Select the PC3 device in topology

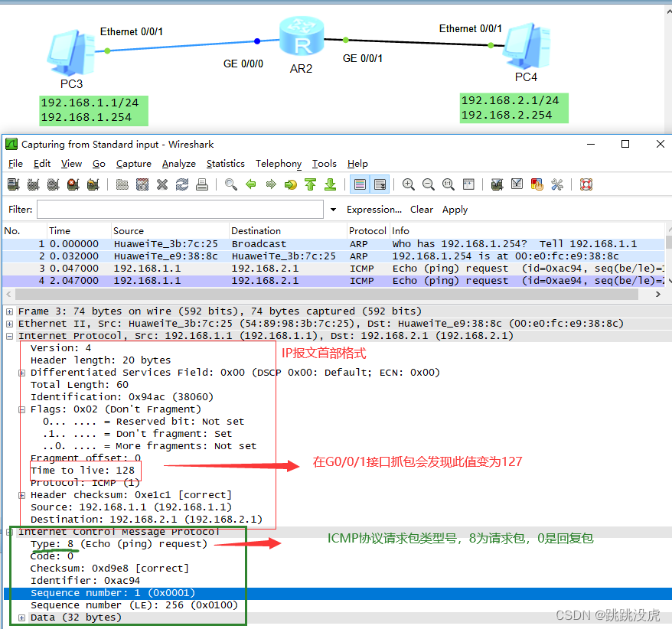tap(70, 53)
